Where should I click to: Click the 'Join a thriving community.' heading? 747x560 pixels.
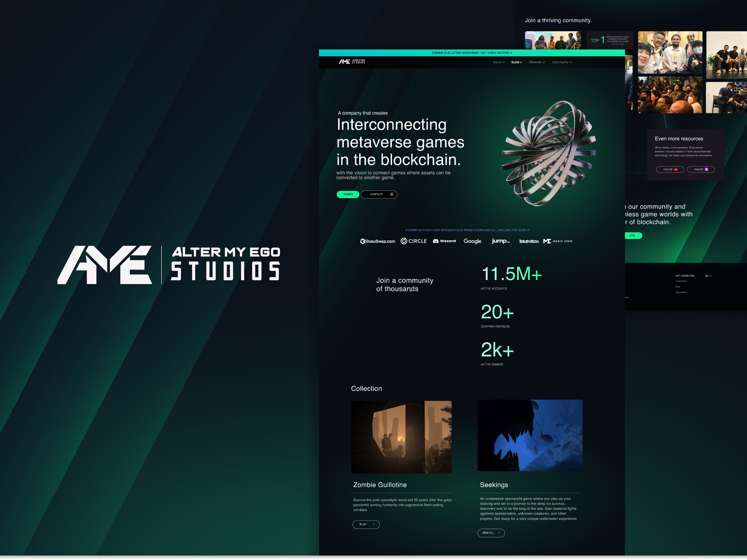[558, 20]
